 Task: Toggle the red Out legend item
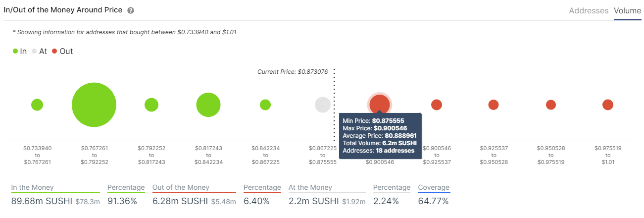pyautogui.click(x=62, y=51)
